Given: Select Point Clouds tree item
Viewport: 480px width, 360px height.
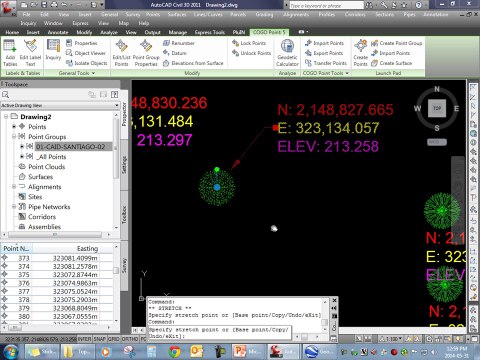Looking at the screenshot, I should [46, 167].
